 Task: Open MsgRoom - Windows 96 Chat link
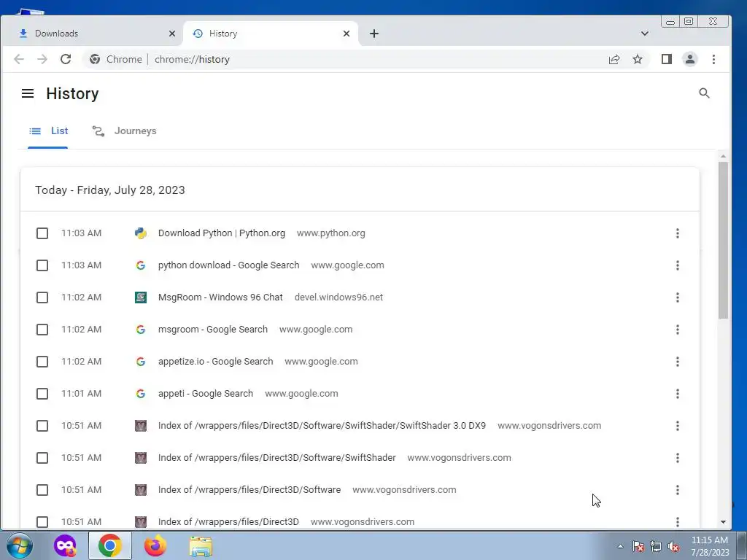coord(220,297)
